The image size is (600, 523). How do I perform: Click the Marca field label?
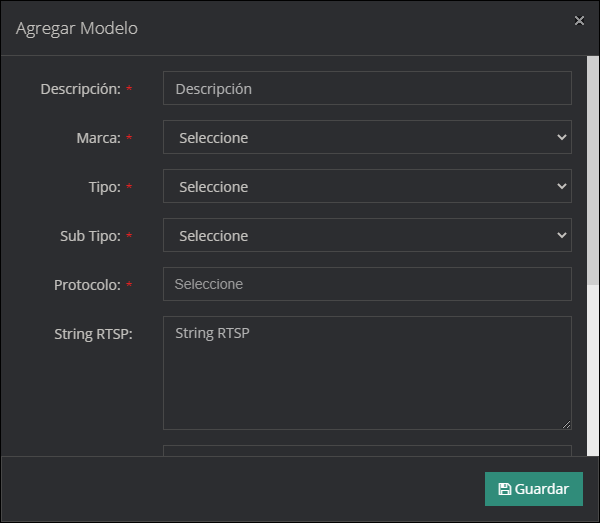(98, 138)
